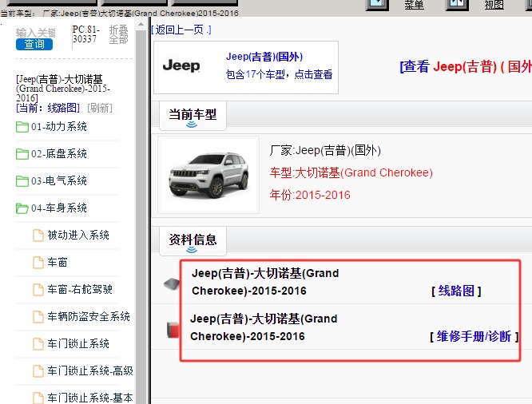The height and width of the screenshot is (404, 532).
Task: Click the icon left of 视图
Action: 457,5
